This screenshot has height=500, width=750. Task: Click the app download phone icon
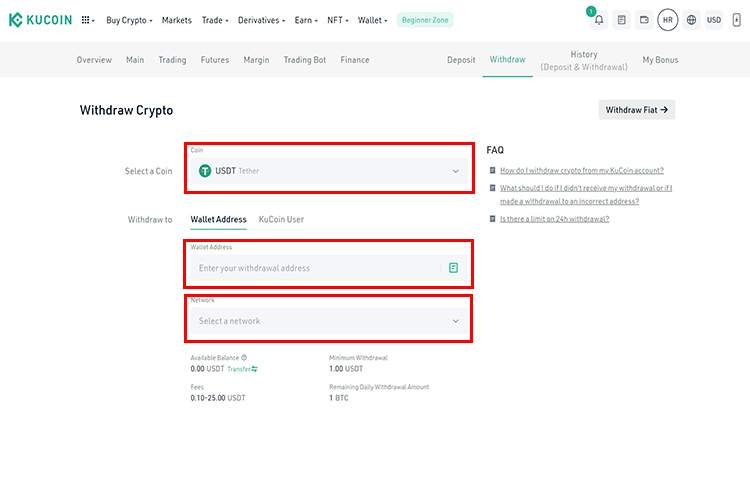pos(737,20)
